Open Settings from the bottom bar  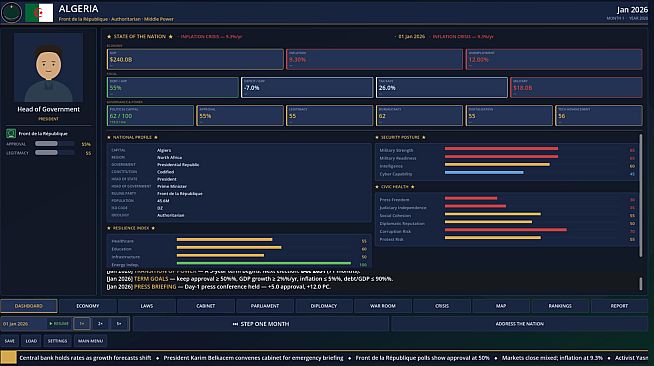58,341
